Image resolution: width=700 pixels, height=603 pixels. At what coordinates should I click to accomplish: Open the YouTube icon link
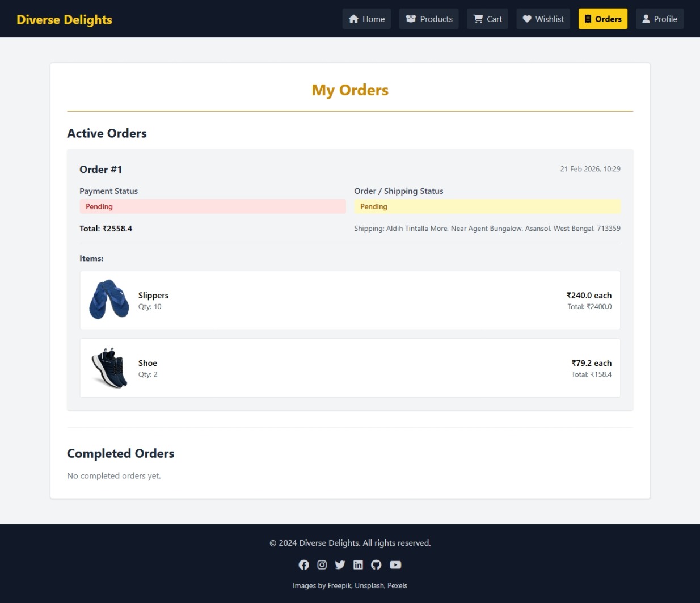click(x=395, y=564)
